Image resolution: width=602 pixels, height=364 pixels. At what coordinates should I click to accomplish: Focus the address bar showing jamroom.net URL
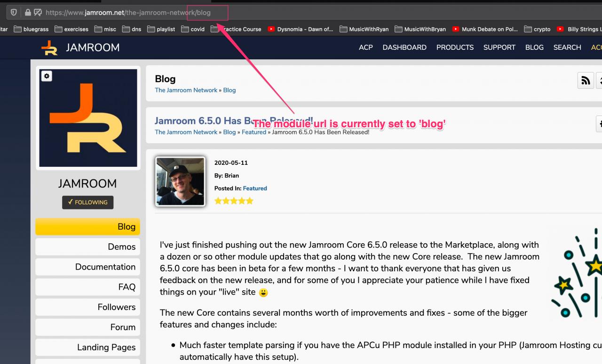pyautogui.click(x=301, y=13)
